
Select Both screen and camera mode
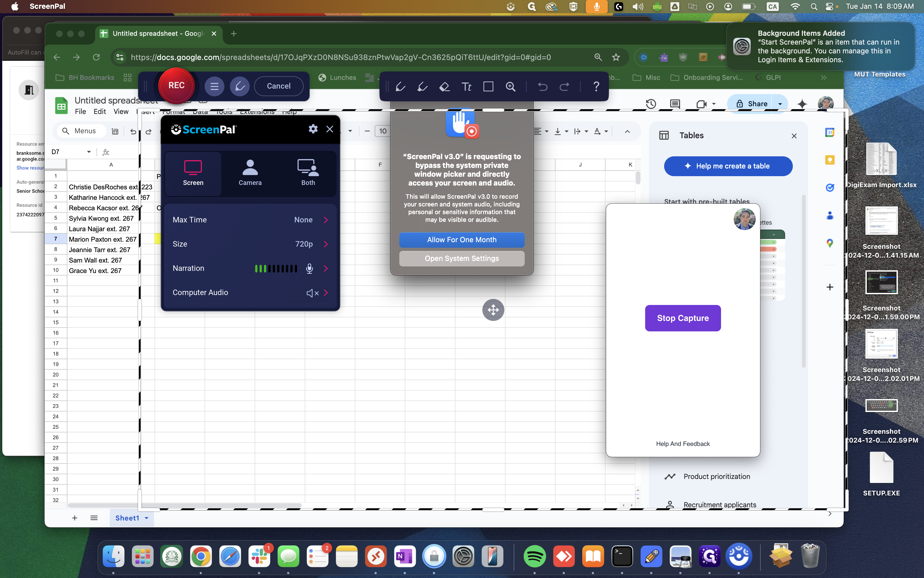pyautogui.click(x=308, y=174)
